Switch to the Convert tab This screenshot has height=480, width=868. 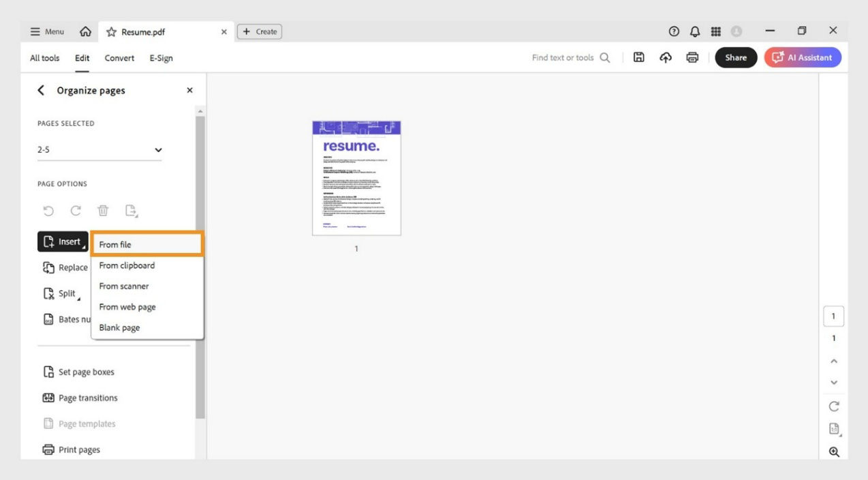tap(119, 58)
